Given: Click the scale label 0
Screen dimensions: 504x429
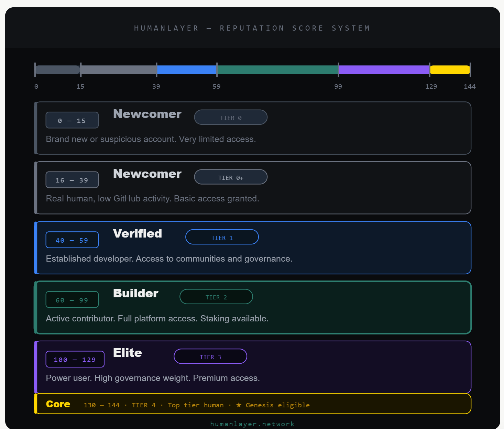Looking at the screenshot, I should (x=36, y=87).
